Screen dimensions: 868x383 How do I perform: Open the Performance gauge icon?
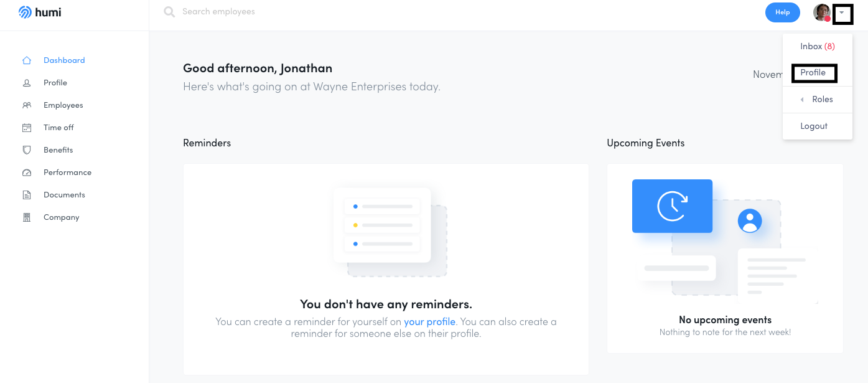coord(27,173)
